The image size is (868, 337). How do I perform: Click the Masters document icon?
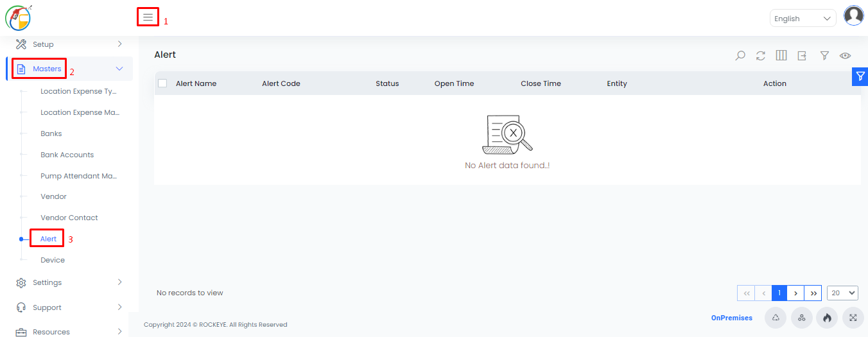click(21, 69)
